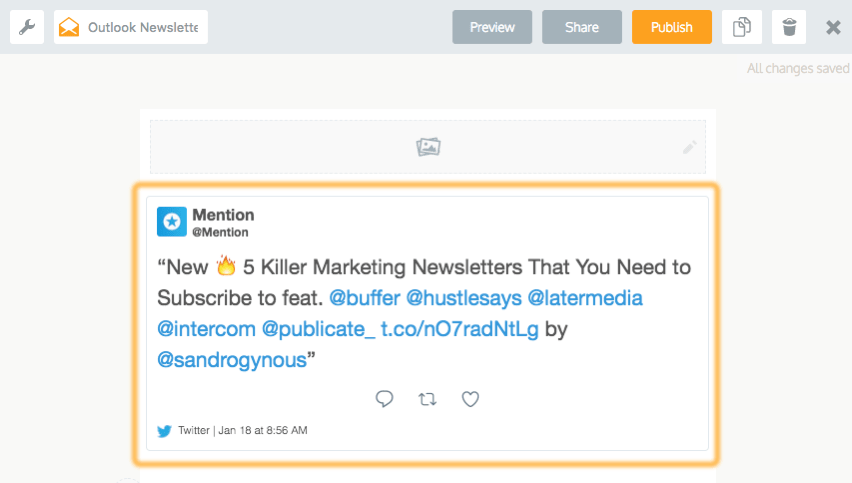The height and width of the screenshot is (483, 852).
Task: Click the trash delete icon
Action: [x=789, y=27]
